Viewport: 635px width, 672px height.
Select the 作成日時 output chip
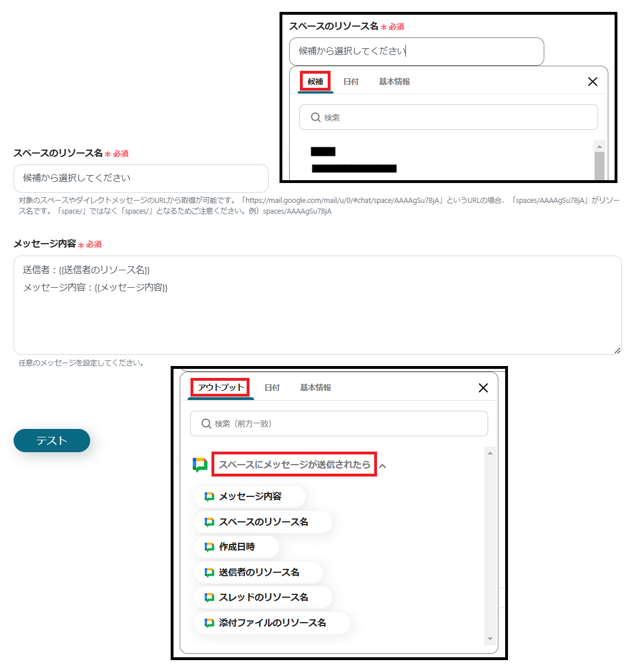click(x=236, y=547)
